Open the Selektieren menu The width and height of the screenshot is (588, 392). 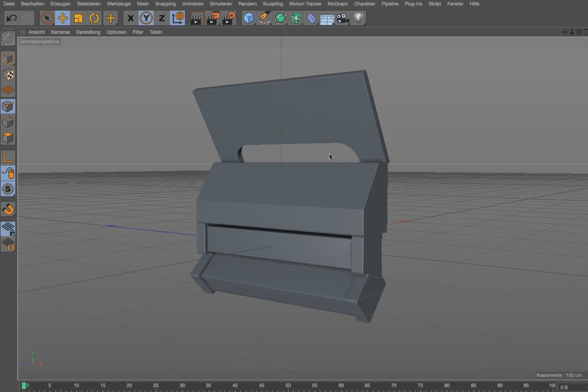pos(89,4)
